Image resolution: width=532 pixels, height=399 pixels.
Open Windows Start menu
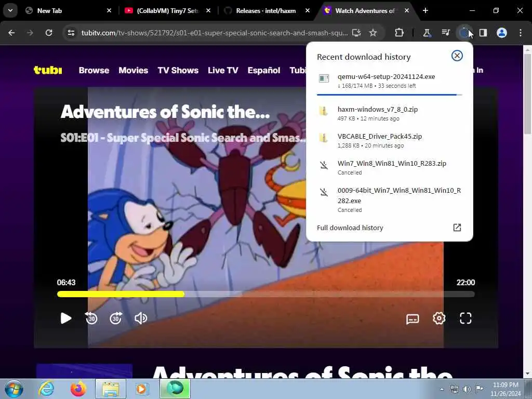point(14,389)
